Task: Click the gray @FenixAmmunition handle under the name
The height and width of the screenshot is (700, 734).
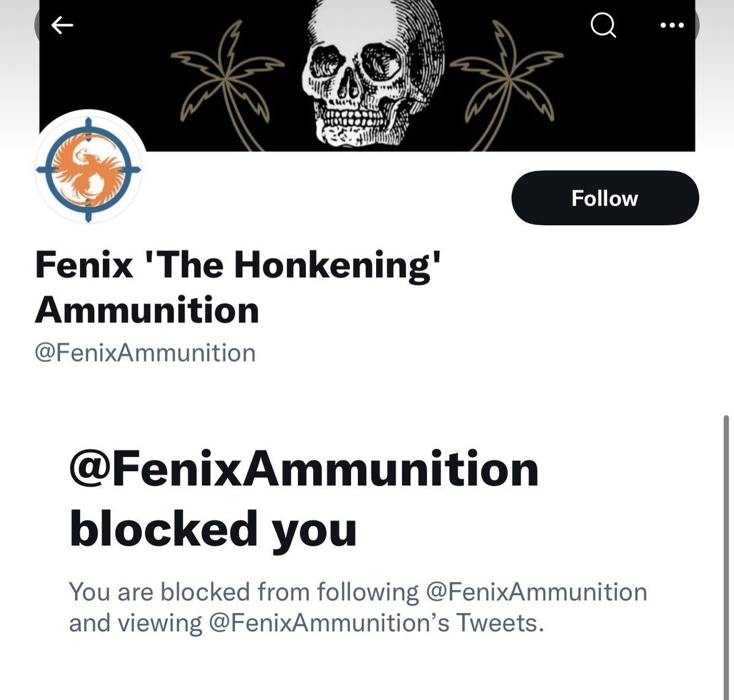Action: coord(145,353)
